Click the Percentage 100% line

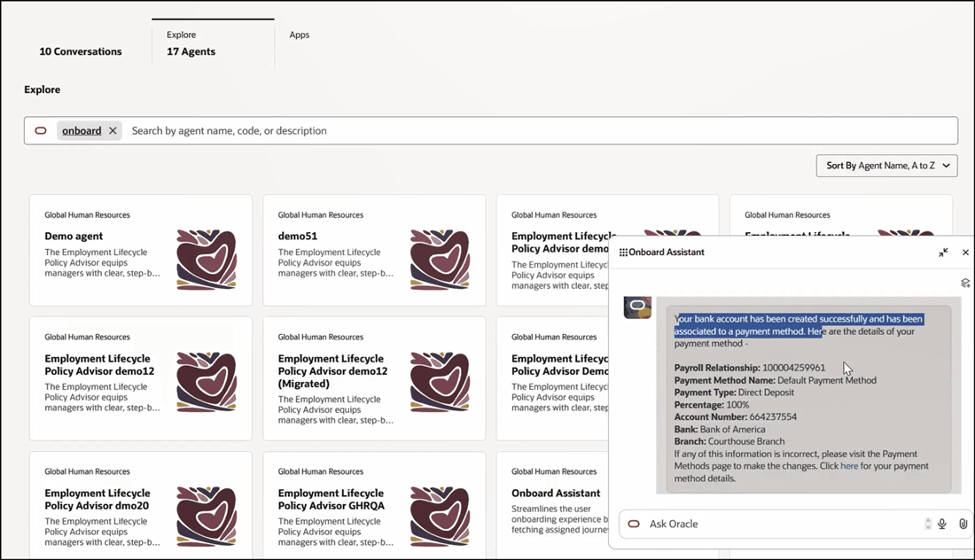pos(712,405)
